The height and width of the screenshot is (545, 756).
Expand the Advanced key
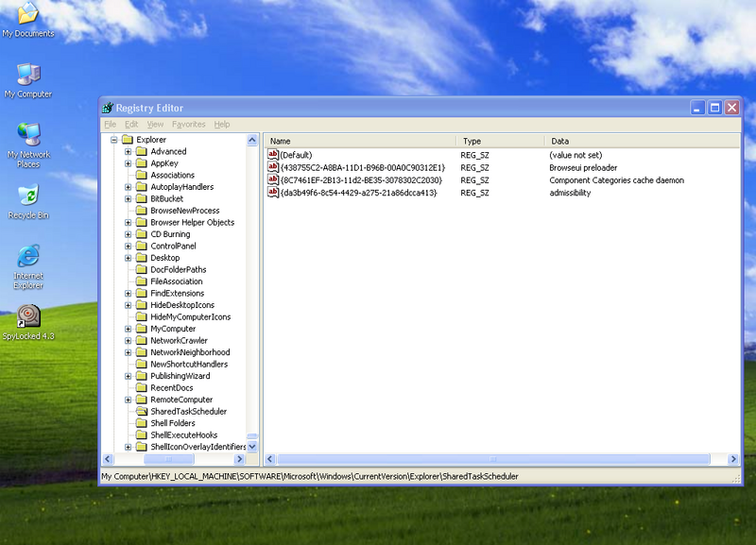pyautogui.click(x=128, y=152)
